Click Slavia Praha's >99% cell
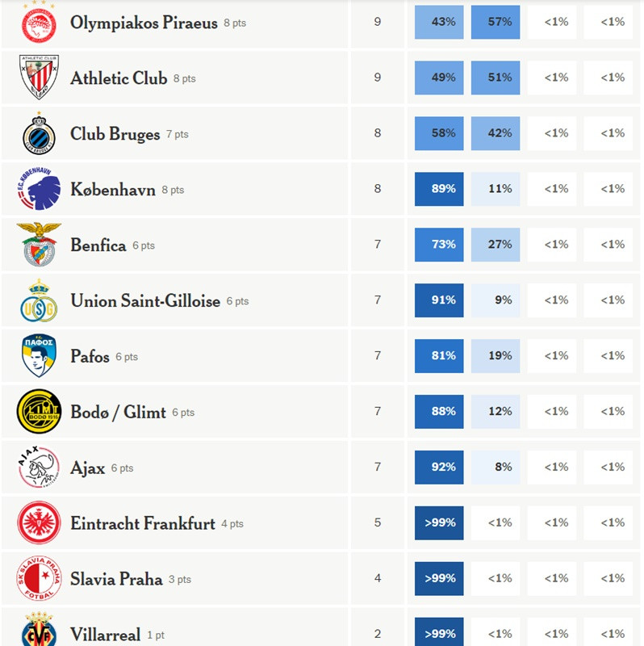The width and height of the screenshot is (644, 646). (x=440, y=578)
